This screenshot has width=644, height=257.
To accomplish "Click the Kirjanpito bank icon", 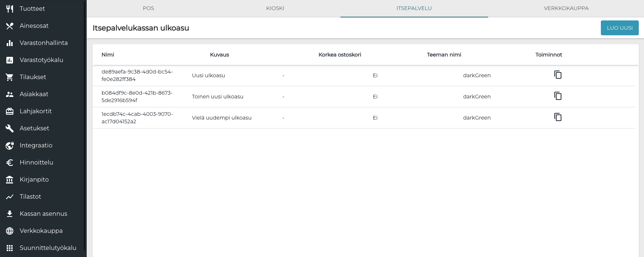I will [x=10, y=179].
